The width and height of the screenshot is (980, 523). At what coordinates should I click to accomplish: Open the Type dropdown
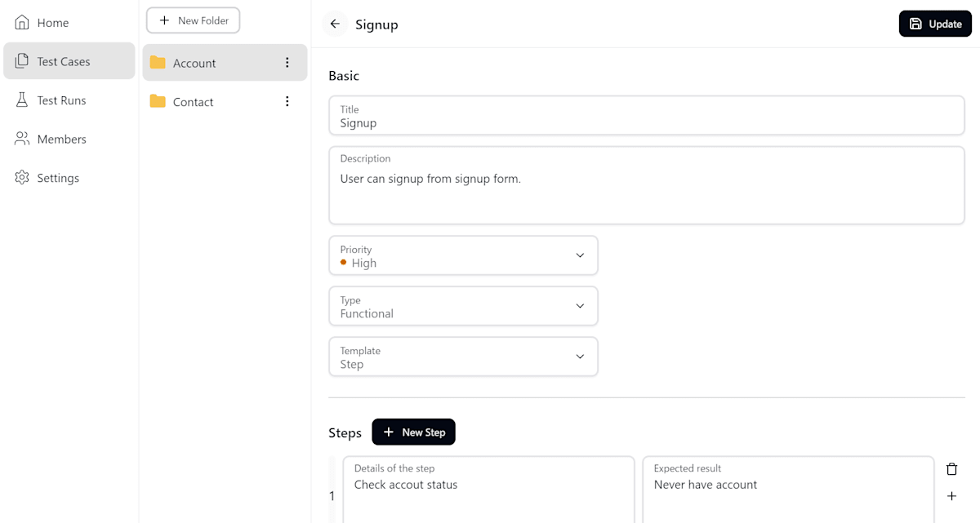tap(463, 306)
